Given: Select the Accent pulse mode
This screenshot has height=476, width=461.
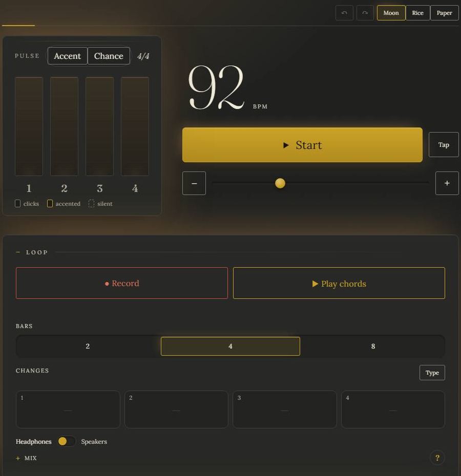Looking at the screenshot, I should (68, 56).
